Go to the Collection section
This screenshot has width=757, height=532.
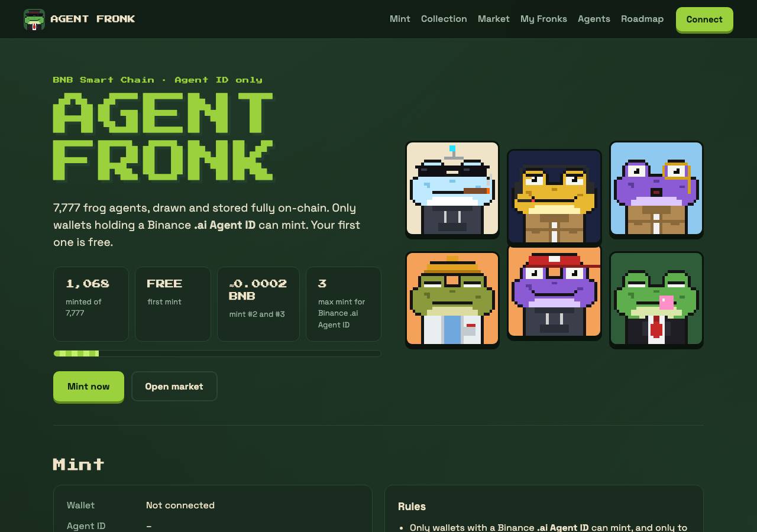coord(444,19)
